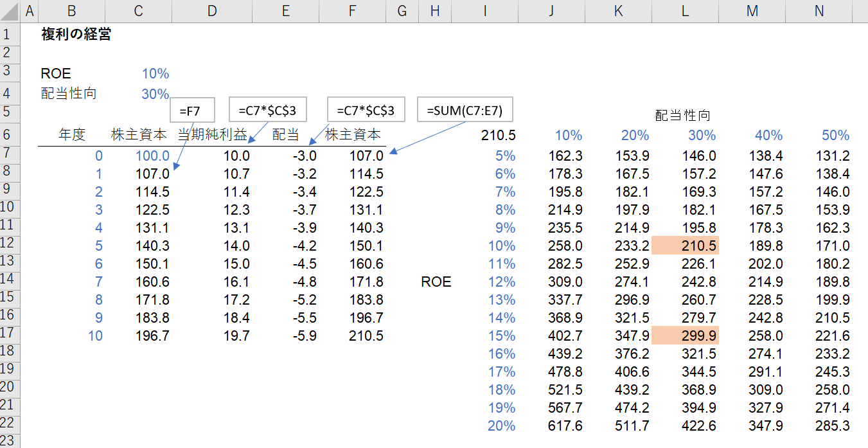Select the 19% ROE row label
The image size is (868, 448).
502,407
